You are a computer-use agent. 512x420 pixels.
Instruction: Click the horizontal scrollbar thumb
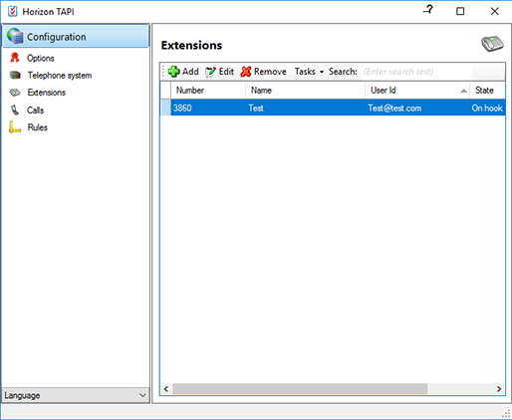(x=300, y=389)
